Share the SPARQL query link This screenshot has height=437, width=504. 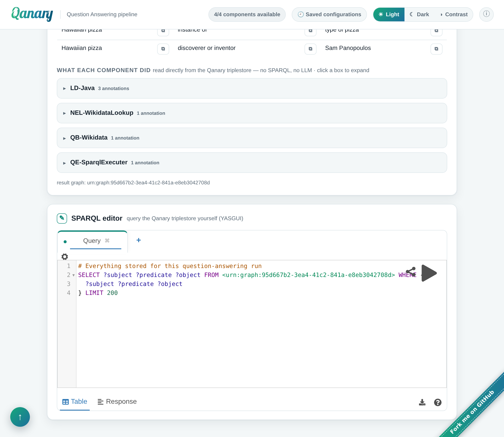click(411, 271)
